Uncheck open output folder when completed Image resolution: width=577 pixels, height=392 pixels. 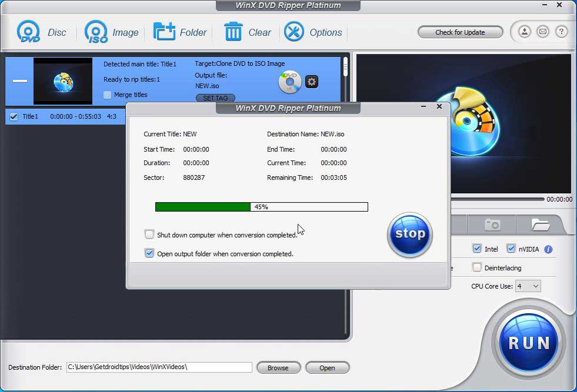pyautogui.click(x=149, y=253)
